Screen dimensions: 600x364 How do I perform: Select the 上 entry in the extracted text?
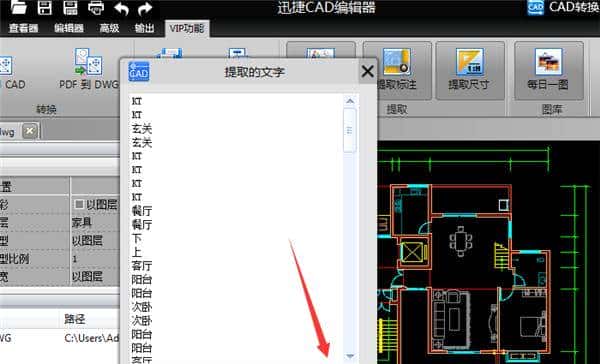coord(137,252)
